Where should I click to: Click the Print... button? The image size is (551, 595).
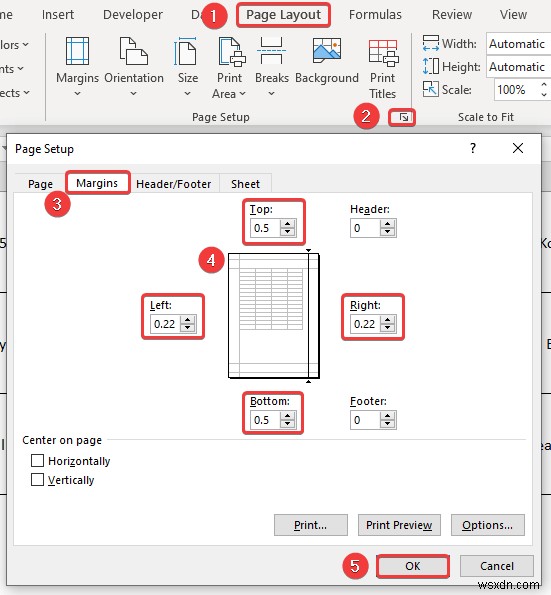pyautogui.click(x=310, y=525)
